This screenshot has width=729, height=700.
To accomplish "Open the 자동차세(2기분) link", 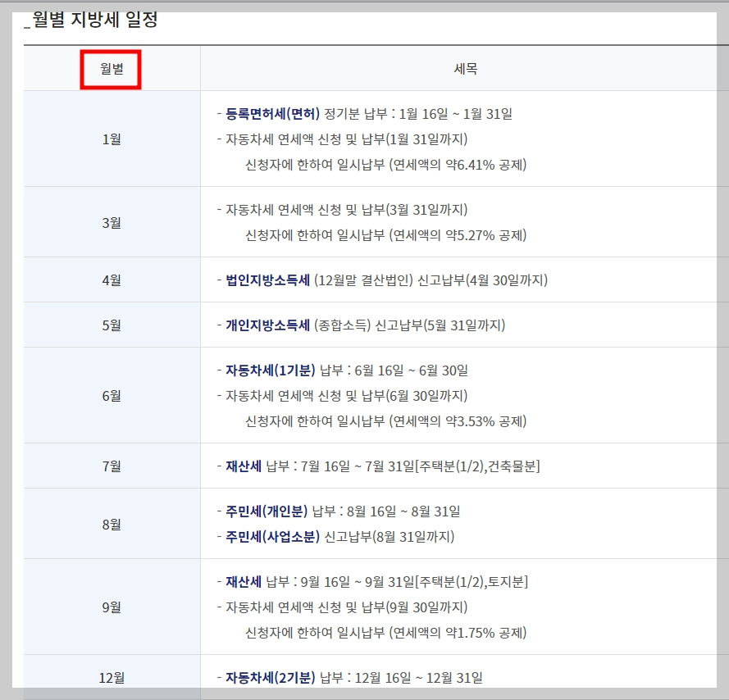I will tap(271, 678).
